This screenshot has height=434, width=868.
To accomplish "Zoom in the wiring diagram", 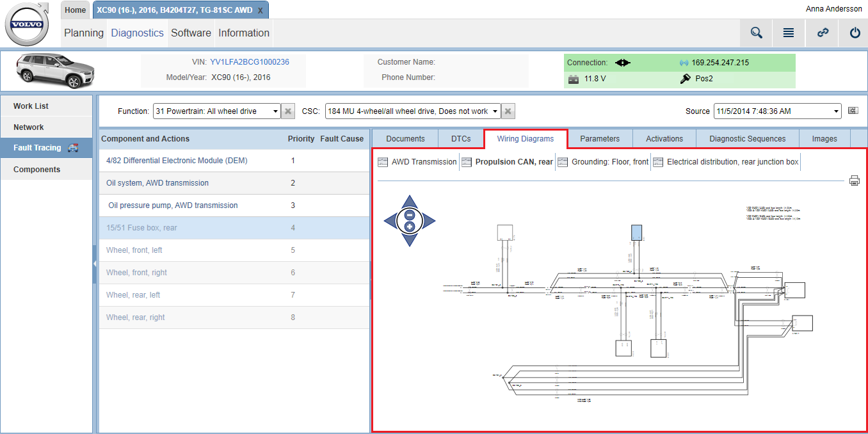I will pos(410,227).
